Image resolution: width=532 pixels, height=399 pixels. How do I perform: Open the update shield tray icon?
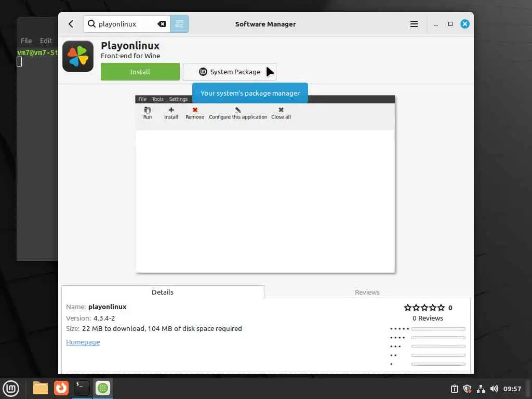pyautogui.click(x=467, y=389)
